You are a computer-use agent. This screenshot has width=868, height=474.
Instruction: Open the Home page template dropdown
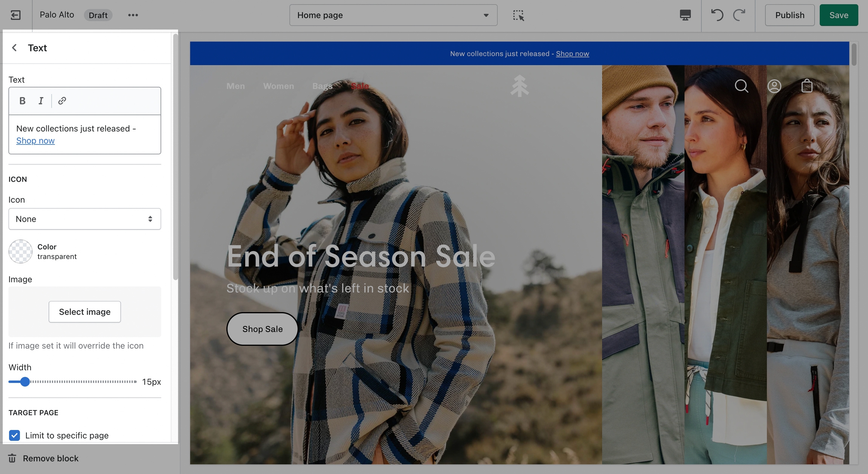393,15
